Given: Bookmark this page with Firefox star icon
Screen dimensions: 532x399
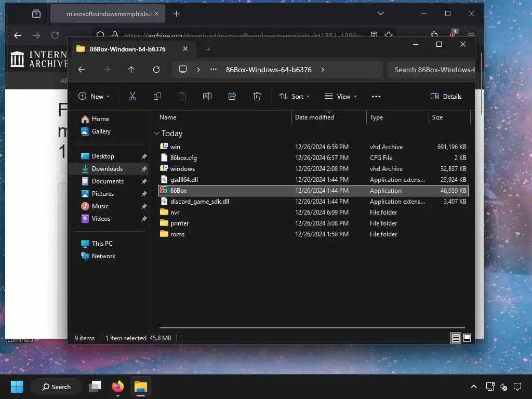Looking at the screenshot, I should tap(389, 35).
